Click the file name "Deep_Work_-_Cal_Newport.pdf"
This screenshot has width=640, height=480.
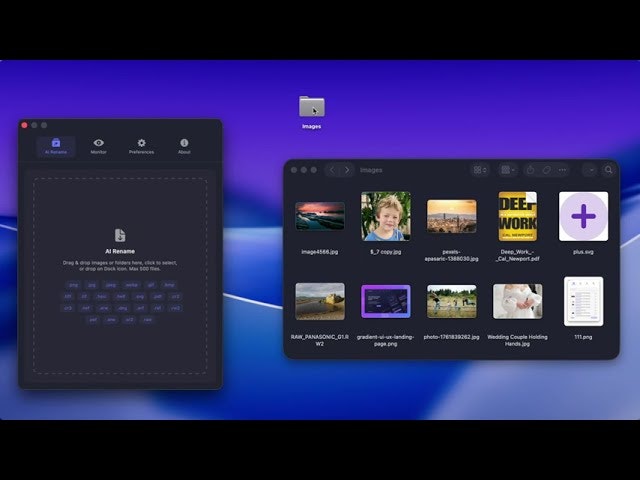pos(518,255)
